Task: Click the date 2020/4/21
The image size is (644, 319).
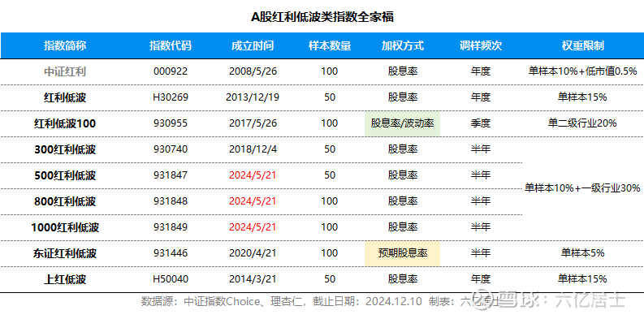Action: pyautogui.click(x=253, y=253)
